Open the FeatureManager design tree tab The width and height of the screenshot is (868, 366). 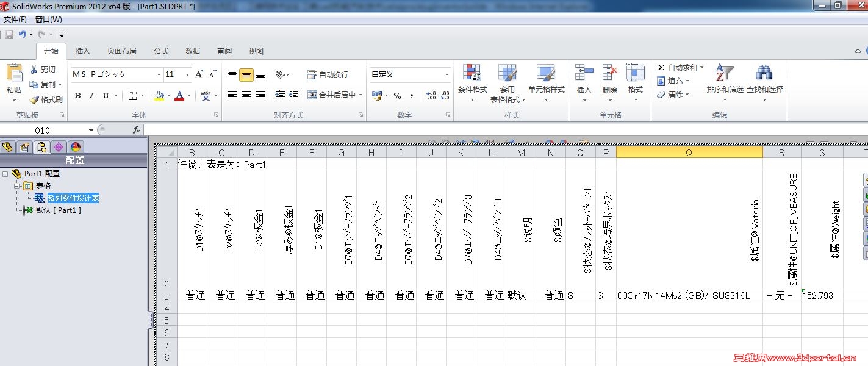coord(7,147)
